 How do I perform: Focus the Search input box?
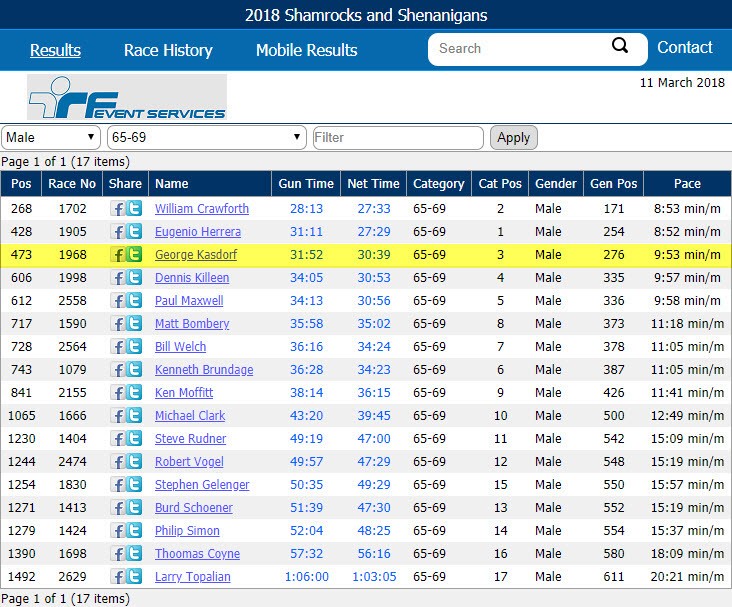[x=520, y=48]
